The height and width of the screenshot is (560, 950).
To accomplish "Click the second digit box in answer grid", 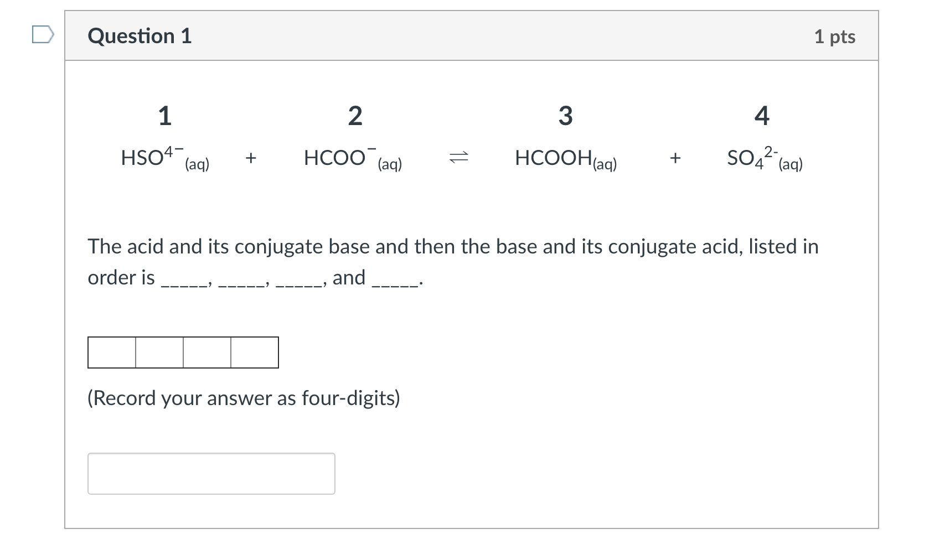I will 159,352.
